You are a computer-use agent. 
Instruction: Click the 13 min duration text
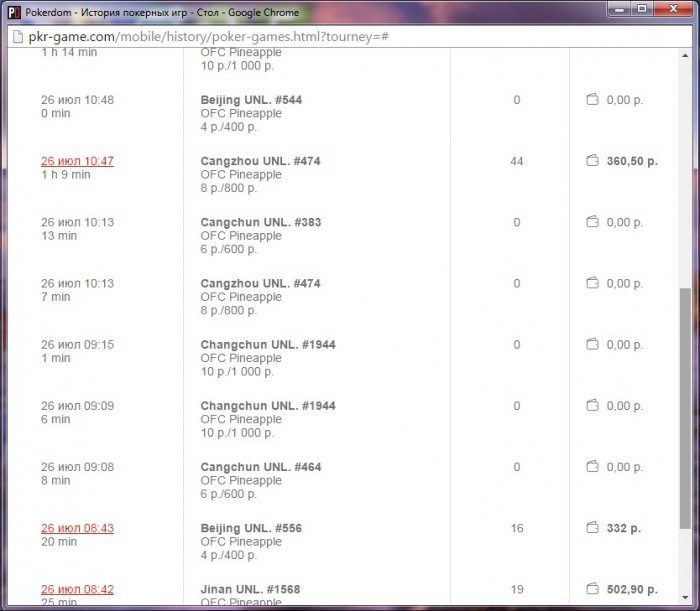click(x=59, y=236)
